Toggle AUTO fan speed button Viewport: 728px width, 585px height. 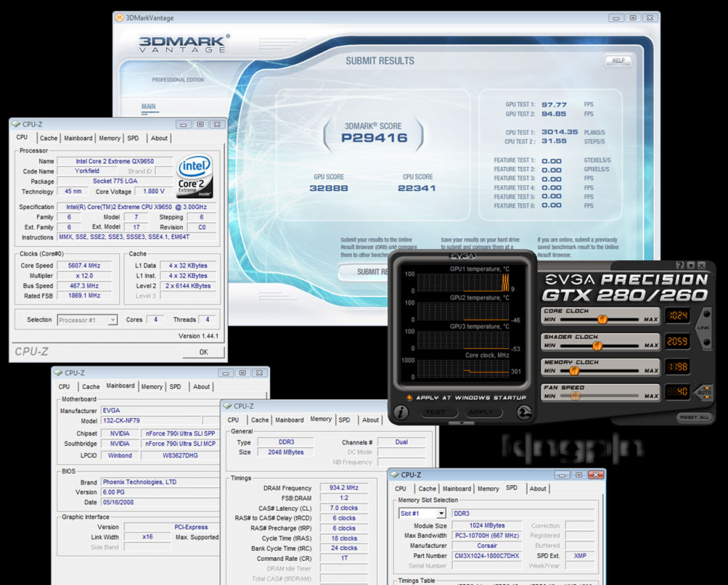click(x=705, y=392)
